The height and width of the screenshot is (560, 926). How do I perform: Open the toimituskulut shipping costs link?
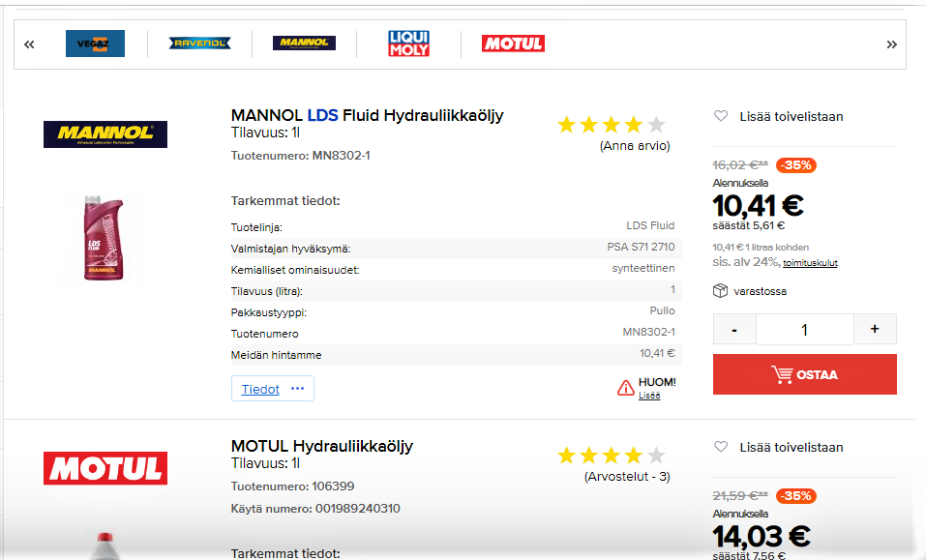(x=810, y=263)
